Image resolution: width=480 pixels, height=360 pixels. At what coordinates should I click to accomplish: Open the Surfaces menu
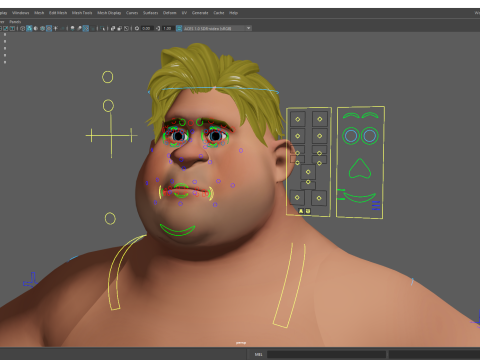point(150,13)
